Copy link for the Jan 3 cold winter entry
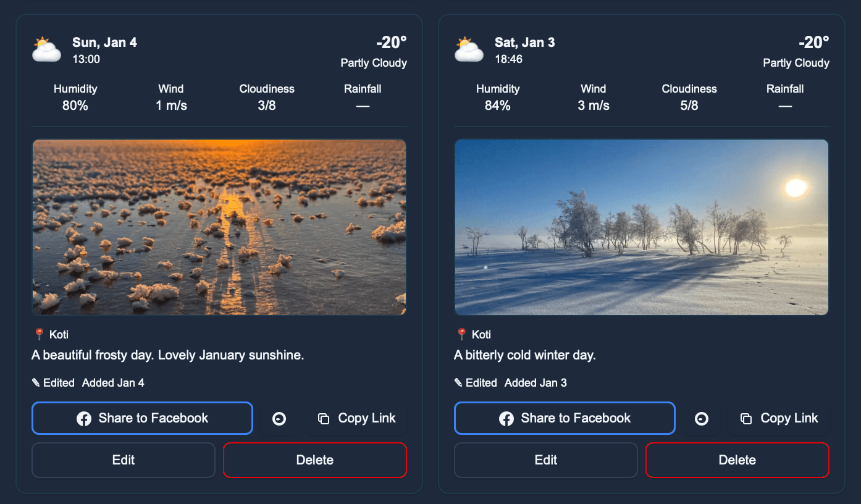Screen dimensions: 861x504 point(779,418)
